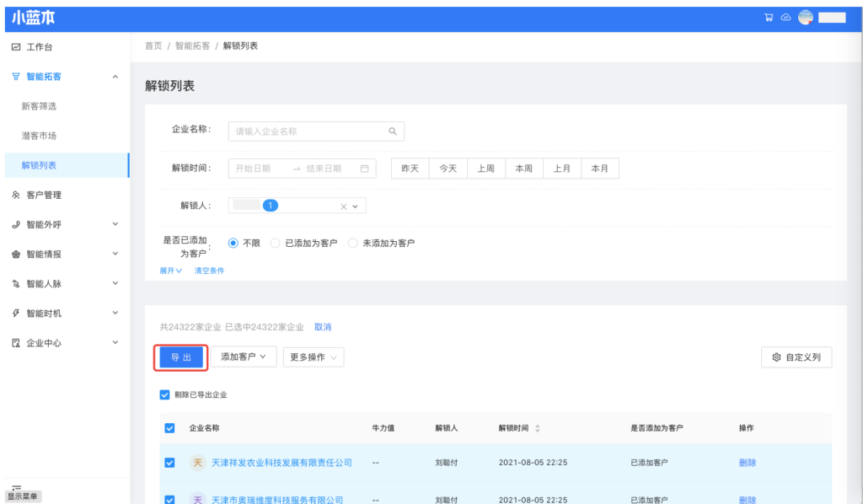Click the shopping cart icon in header
863x504 pixels.
(769, 18)
